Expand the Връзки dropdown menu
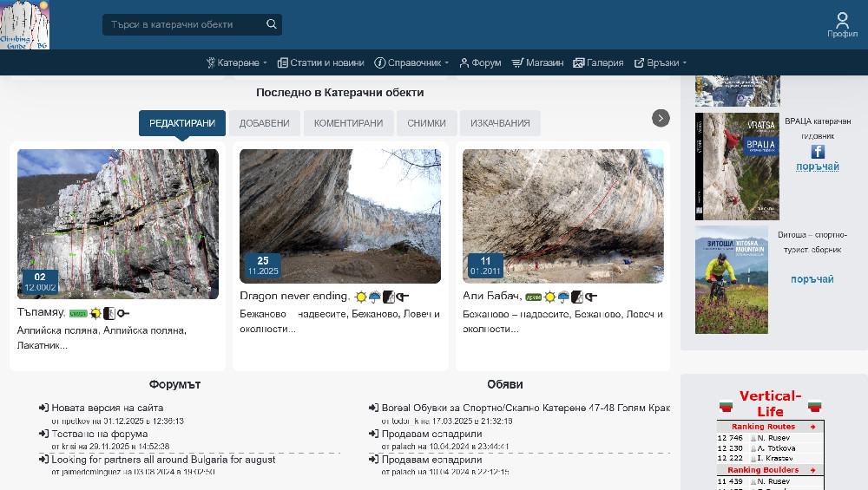 661,62
